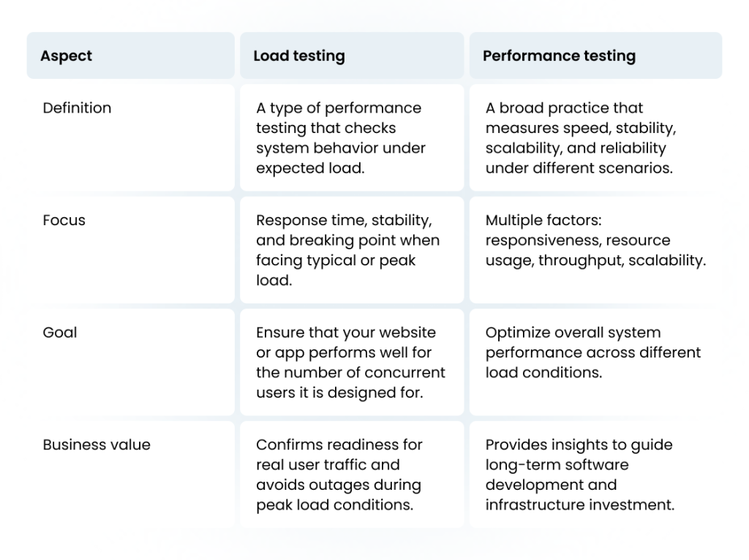The width and height of the screenshot is (749, 560).
Task: Click the Load testing column header
Action: [x=298, y=56]
